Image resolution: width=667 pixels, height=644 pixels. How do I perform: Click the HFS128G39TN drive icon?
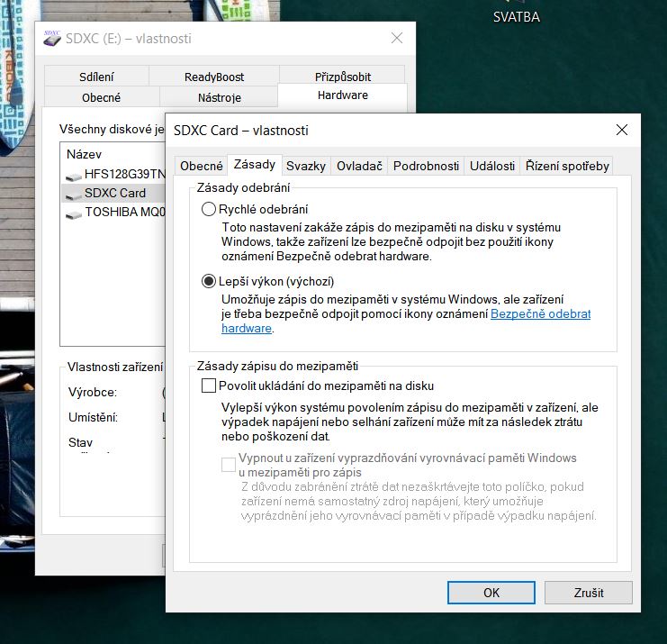click(74, 177)
